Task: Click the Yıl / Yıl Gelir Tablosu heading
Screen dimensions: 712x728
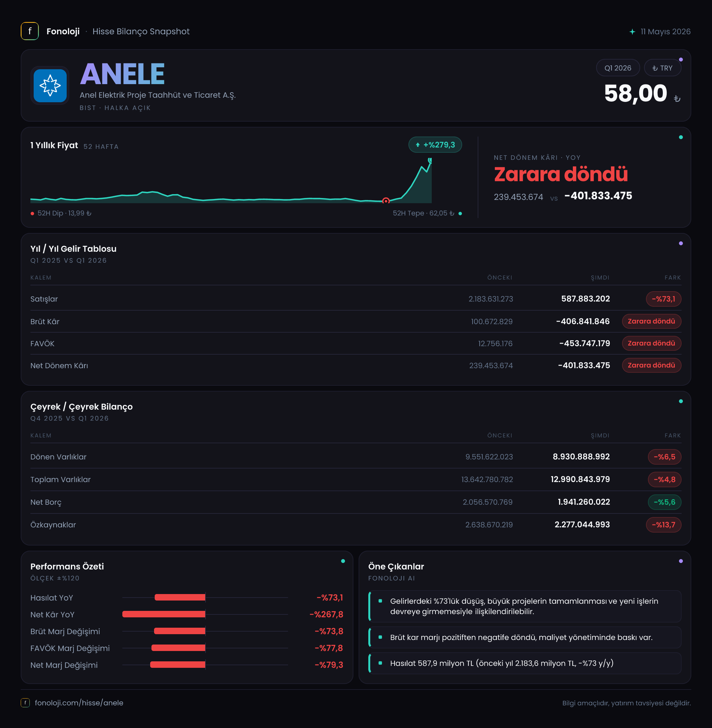Action: click(x=73, y=248)
